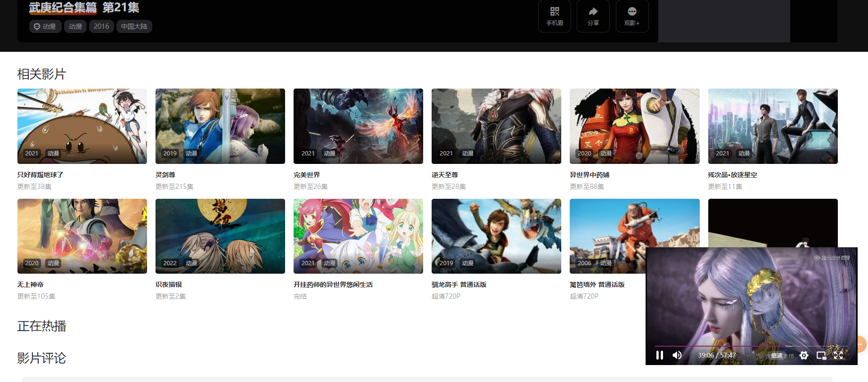The width and height of the screenshot is (868, 382).
Task: Click the 相关影片 section heading
Action: click(41, 74)
